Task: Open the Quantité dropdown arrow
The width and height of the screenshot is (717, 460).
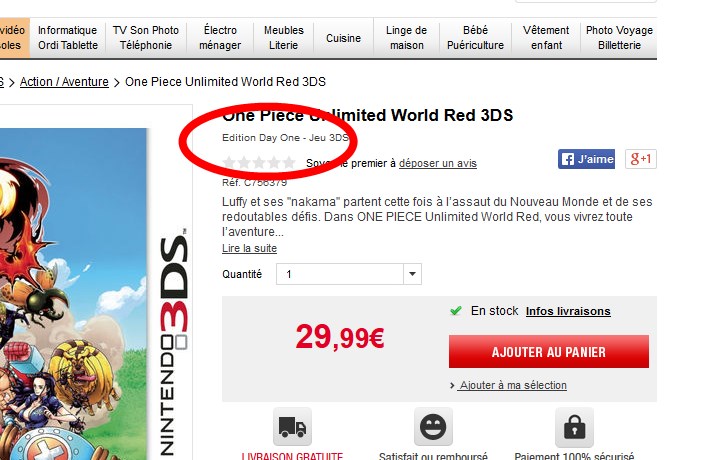Action: coord(412,274)
